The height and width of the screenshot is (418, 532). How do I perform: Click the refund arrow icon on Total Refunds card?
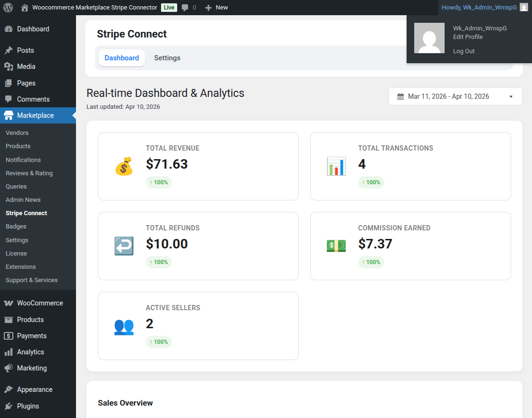[x=123, y=246]
